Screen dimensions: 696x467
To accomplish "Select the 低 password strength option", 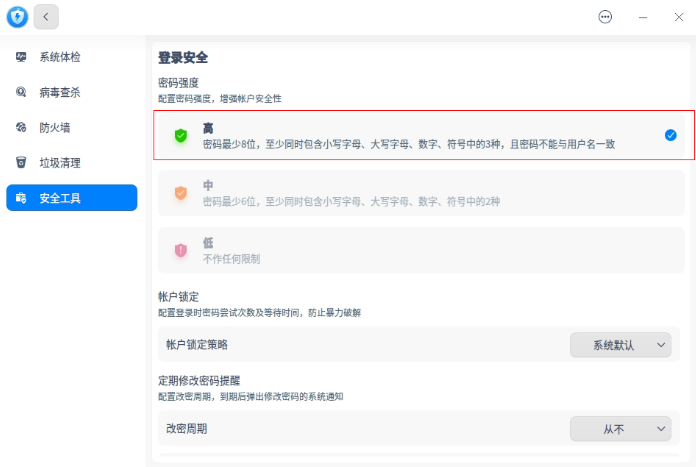I will (421, 250).
